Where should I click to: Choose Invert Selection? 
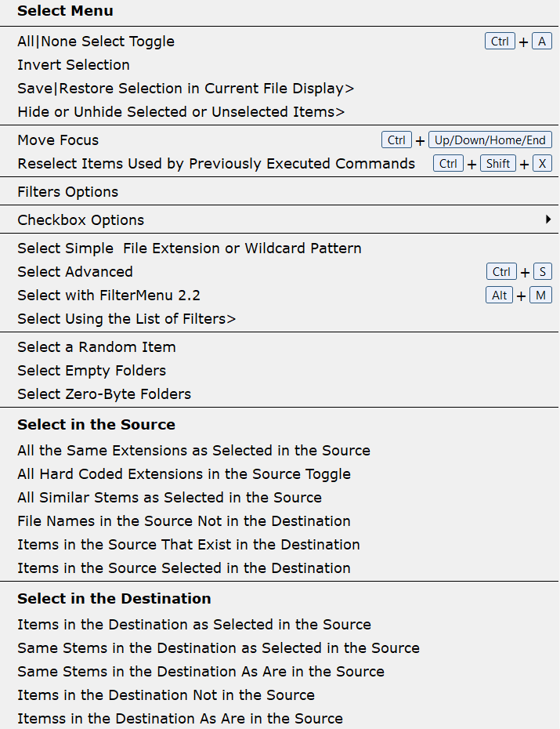pos(73,64)
